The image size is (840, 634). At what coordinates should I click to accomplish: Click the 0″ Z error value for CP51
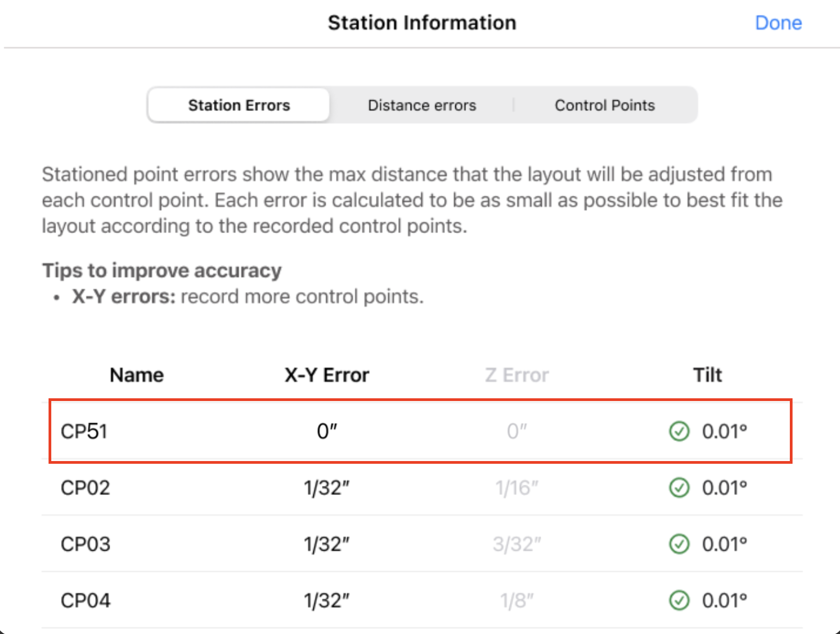coord(517,431)
